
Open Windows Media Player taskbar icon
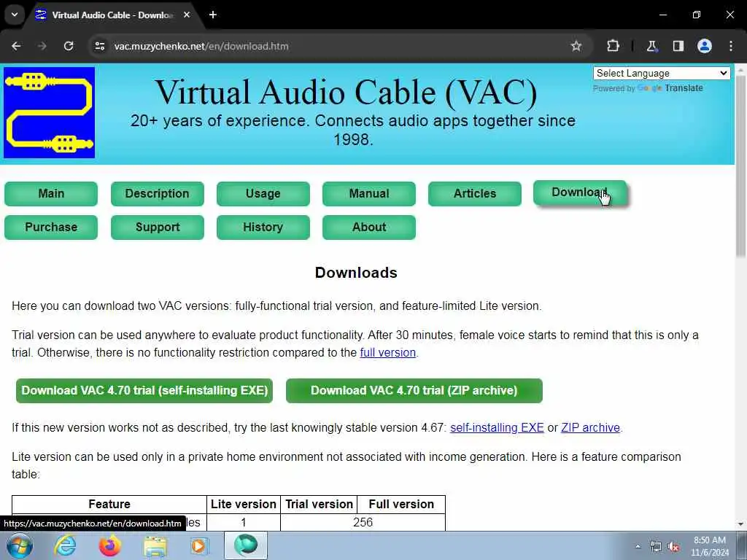[x=199, y=546]
